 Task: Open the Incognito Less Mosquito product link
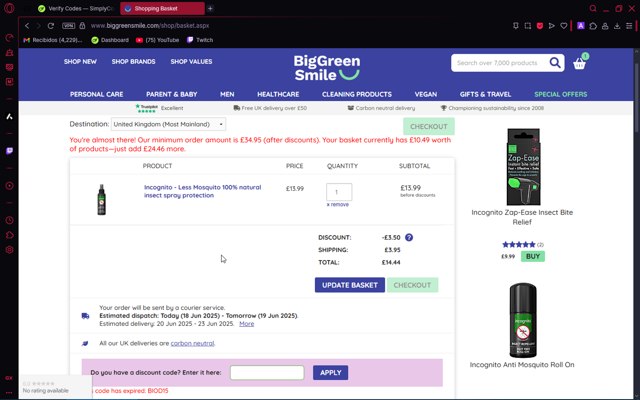(x=202, y=191)
